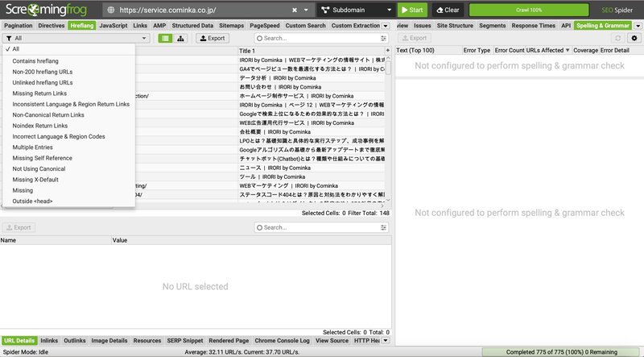Select Missing Return Links filter

tap(39, 93)
